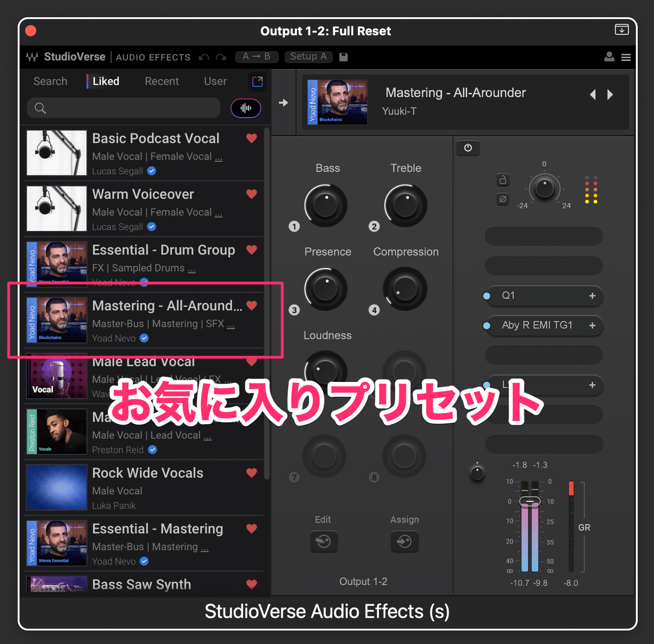The height and width of the screenshot is (644, 654).
Task: Click the redo arrow in the toolbar
Action: click(x=220, y=57)
